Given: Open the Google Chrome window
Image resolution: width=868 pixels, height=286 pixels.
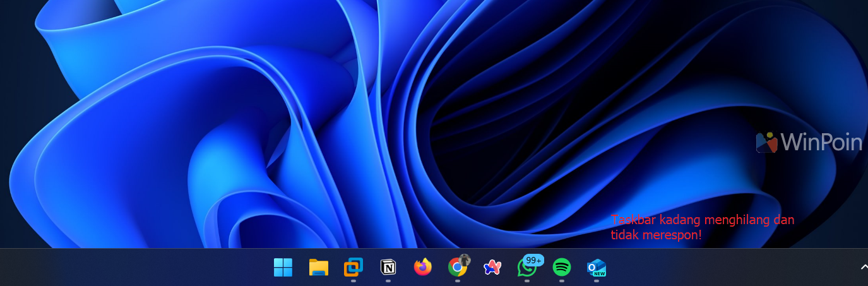Looking at the screenshot, I should (x=457, y=268).
